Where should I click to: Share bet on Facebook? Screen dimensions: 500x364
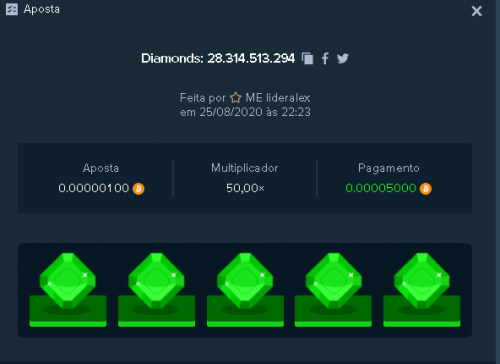(325, 58)
